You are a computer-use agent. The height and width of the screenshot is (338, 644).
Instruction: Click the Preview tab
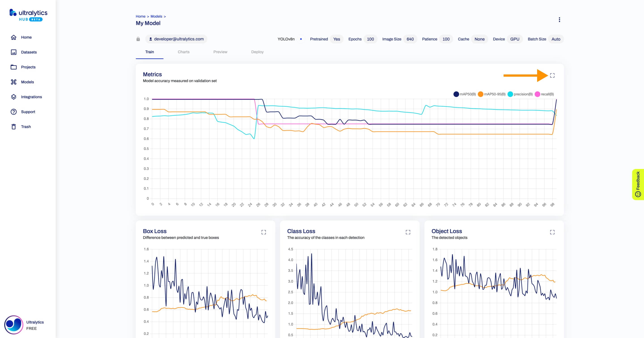point(220,52)
